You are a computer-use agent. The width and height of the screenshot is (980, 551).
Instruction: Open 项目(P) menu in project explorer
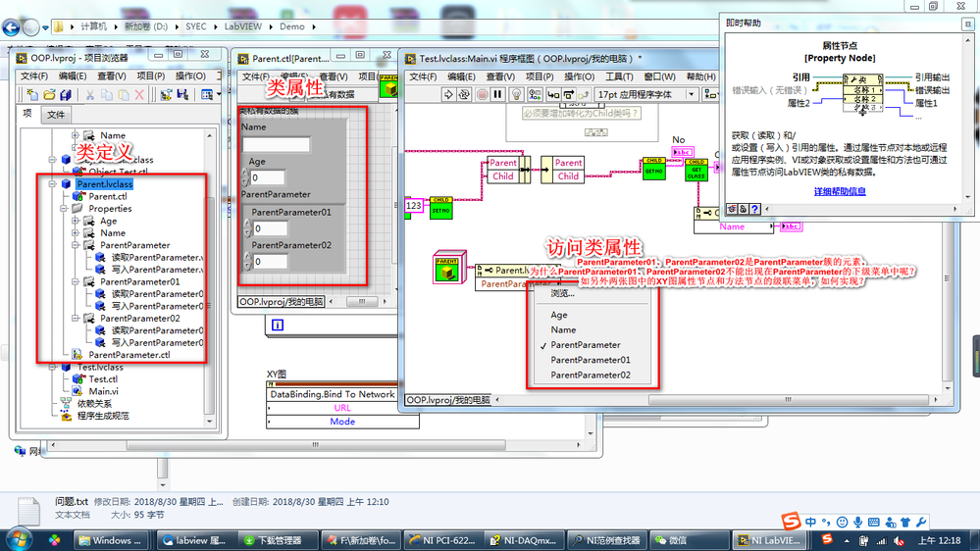pos(151,75)
